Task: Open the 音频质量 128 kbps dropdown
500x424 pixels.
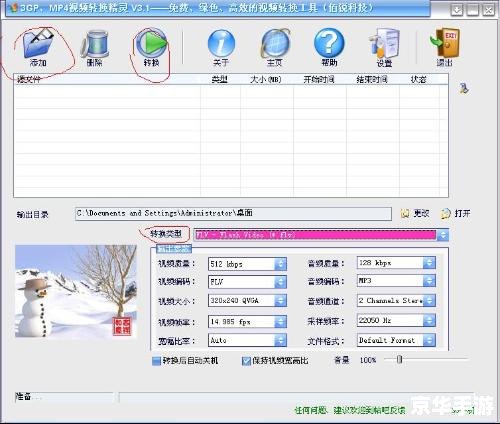Action: click(x=429, y=263)
